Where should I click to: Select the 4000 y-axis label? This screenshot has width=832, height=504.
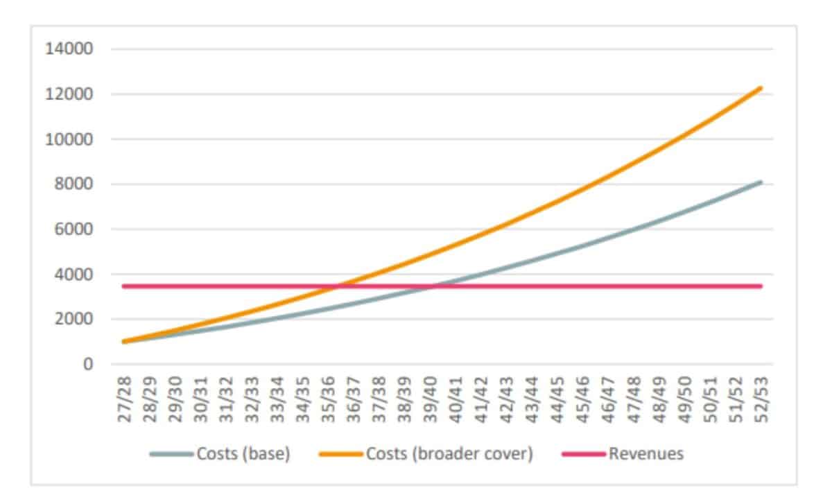73,275
